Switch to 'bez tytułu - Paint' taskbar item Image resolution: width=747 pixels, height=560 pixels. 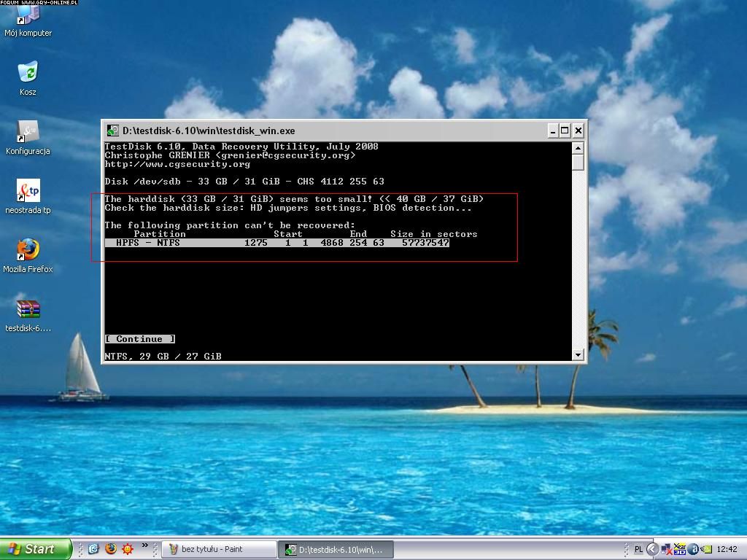219,549
